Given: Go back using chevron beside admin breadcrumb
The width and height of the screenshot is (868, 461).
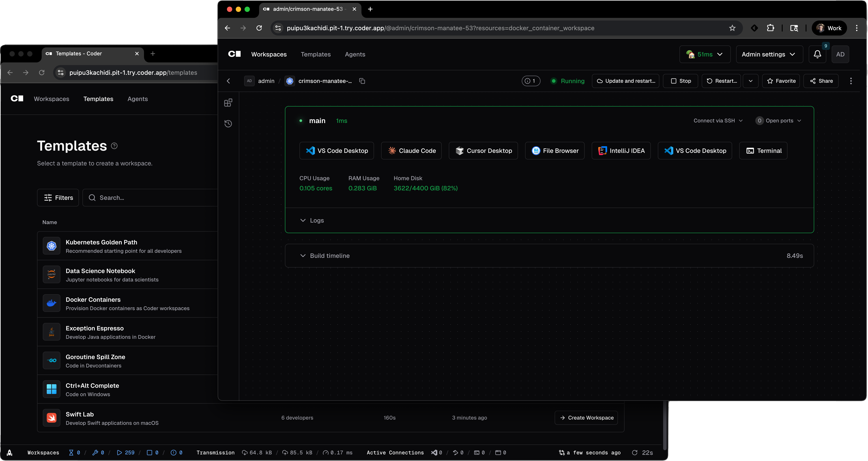Looking at the screenshot, I should (x=228, y=81).
